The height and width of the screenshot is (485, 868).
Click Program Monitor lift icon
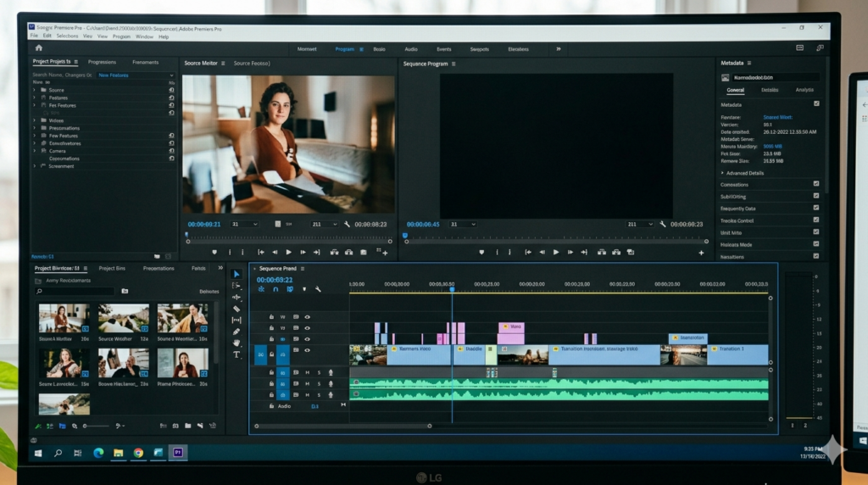click(x=602, y=252)
